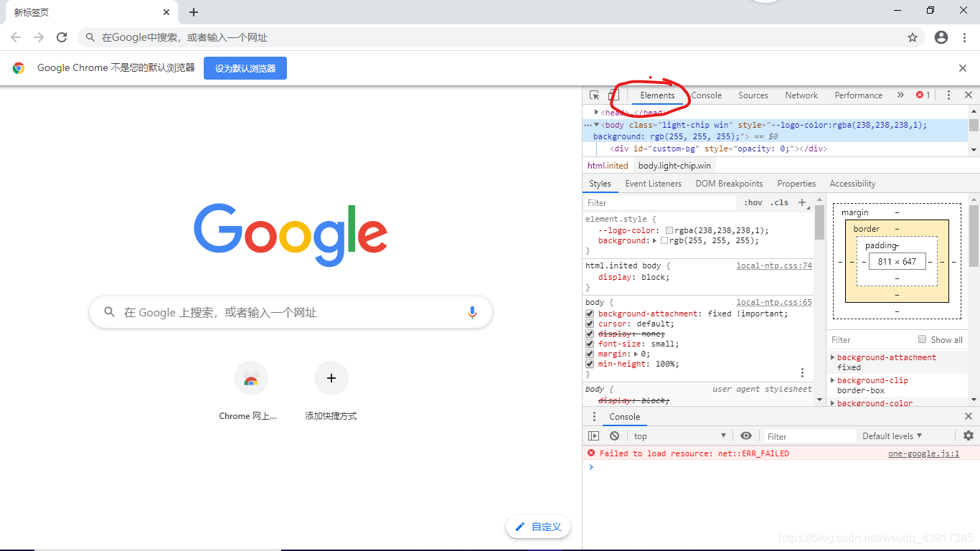Focus the console Filter field
This screenshot has width=980, height=551.
(x=810, y=436)
